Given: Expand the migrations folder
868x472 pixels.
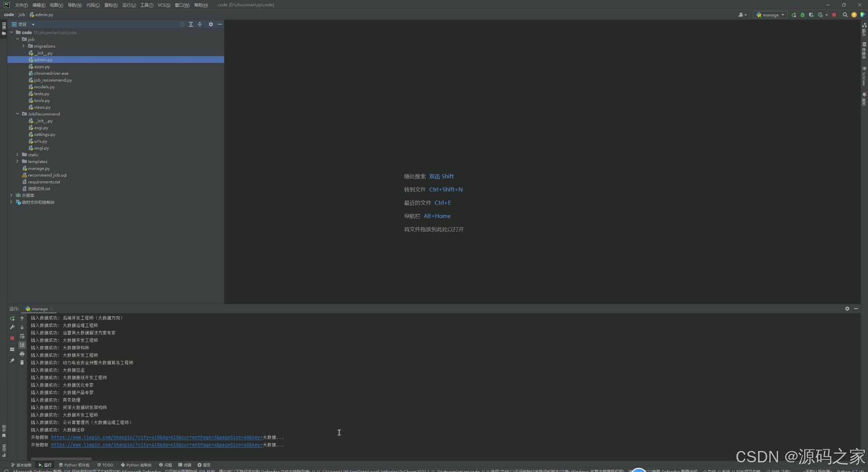Looking at the screenshot, I should click(24, 46).
